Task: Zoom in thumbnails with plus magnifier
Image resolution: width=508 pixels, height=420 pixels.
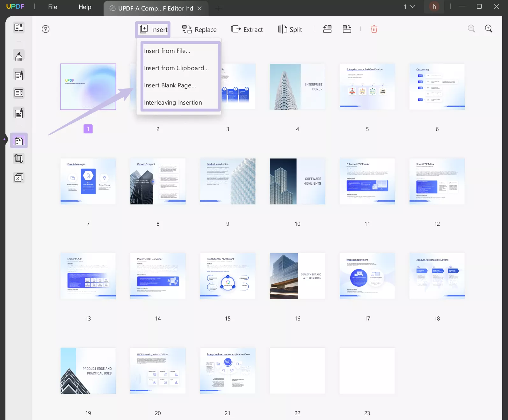Action: [x=489, y=28]
